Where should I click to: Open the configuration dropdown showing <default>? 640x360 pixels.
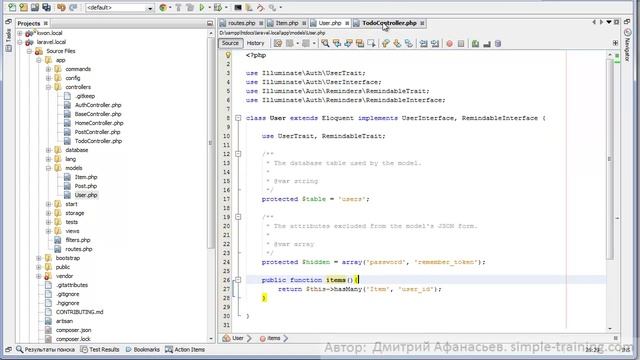click(x=119, y=7)
